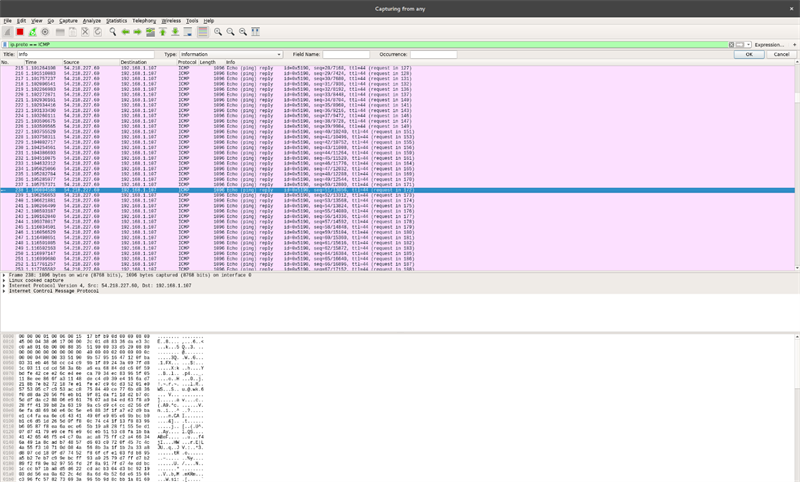Click the Find packet magnifier icon
Image resolution: width=800 pixels, height=482 pixels.
pyautogui.click(x=113, y=32)
